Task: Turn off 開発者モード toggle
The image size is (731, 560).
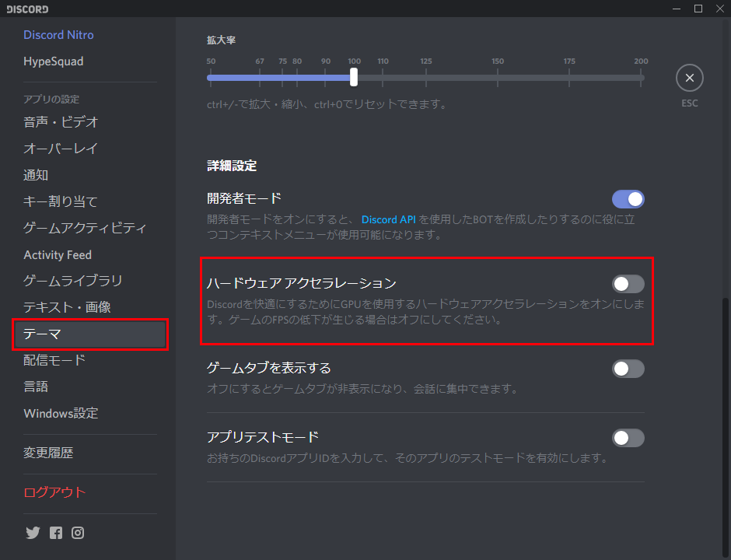Action: 628,199
